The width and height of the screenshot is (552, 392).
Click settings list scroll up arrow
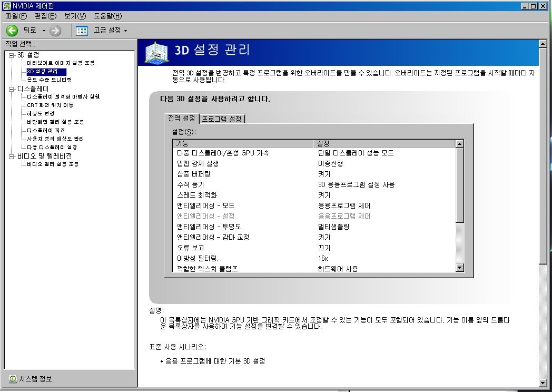[459, 144]
